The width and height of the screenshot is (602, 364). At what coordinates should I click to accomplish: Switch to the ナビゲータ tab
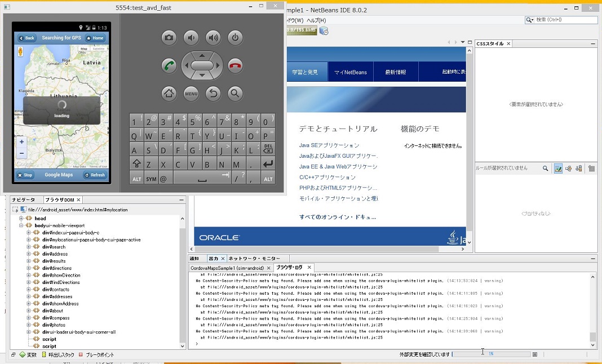tap(24, 199)
